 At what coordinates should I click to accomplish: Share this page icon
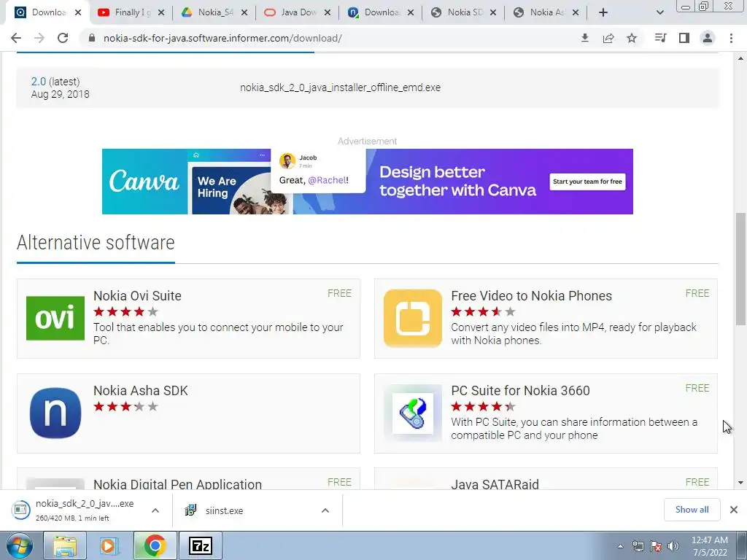coord(608,38)
